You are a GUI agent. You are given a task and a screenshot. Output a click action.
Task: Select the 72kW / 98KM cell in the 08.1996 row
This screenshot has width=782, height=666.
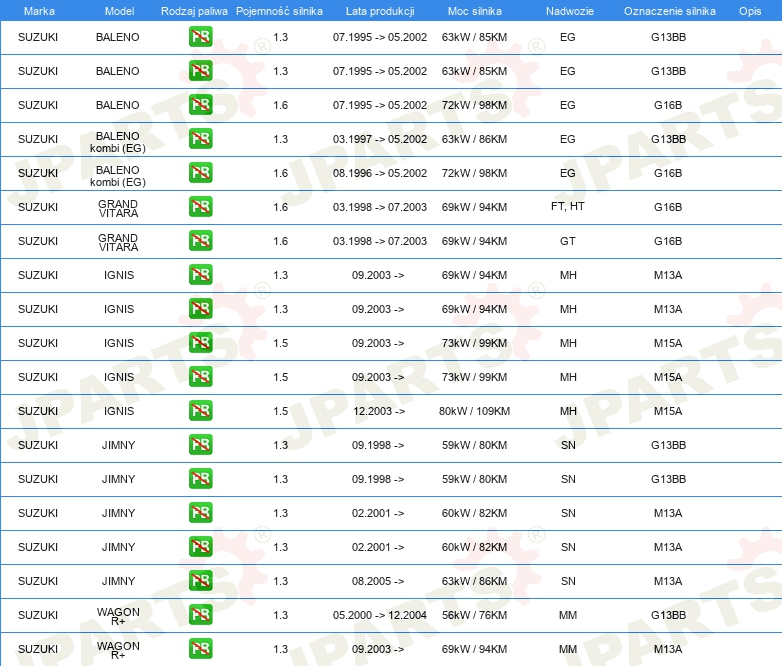[x=474, y=173]
